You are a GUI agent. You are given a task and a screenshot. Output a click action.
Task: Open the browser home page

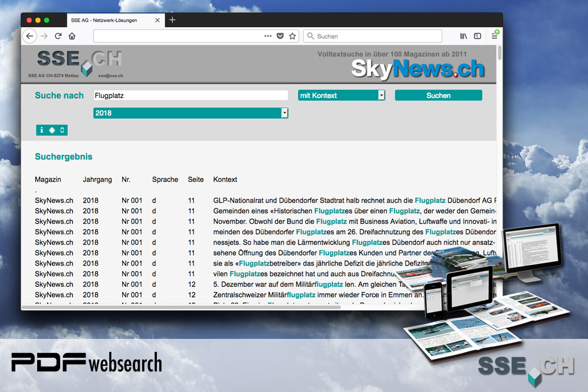click(x=72, y=36)
